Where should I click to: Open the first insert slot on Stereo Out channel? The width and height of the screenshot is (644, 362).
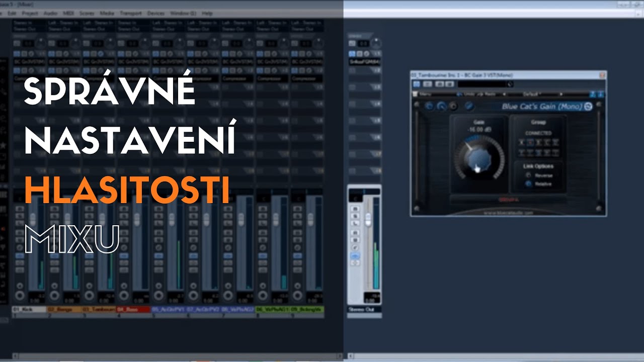coord(364,61)
